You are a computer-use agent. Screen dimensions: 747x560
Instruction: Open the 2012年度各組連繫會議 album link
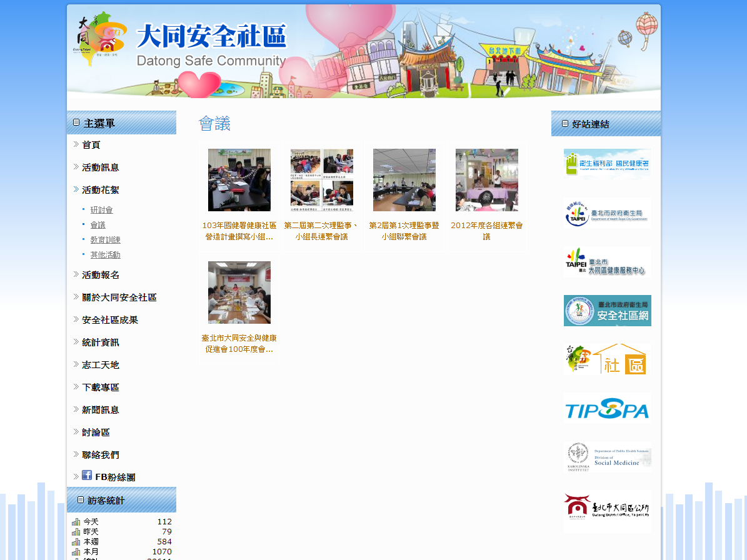(x=486, y=231)
